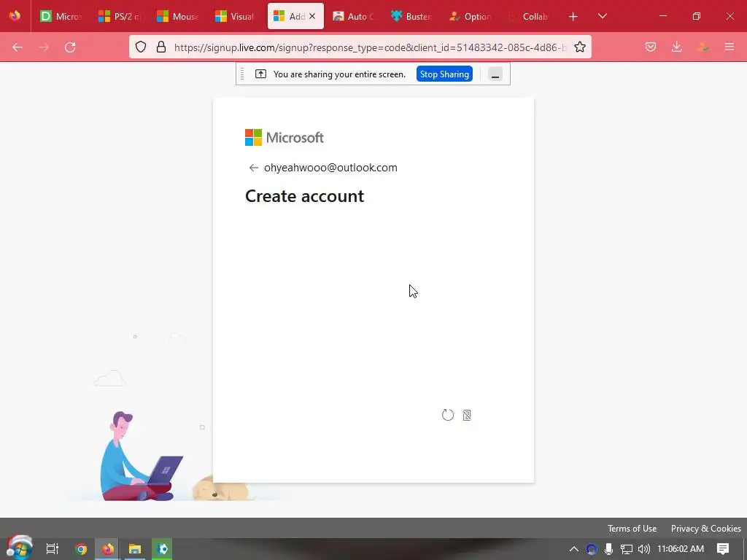This screenshot has width=747, height=560.
Task: Launch Chrome from taskbar
Action: click(x=81, y=549)
